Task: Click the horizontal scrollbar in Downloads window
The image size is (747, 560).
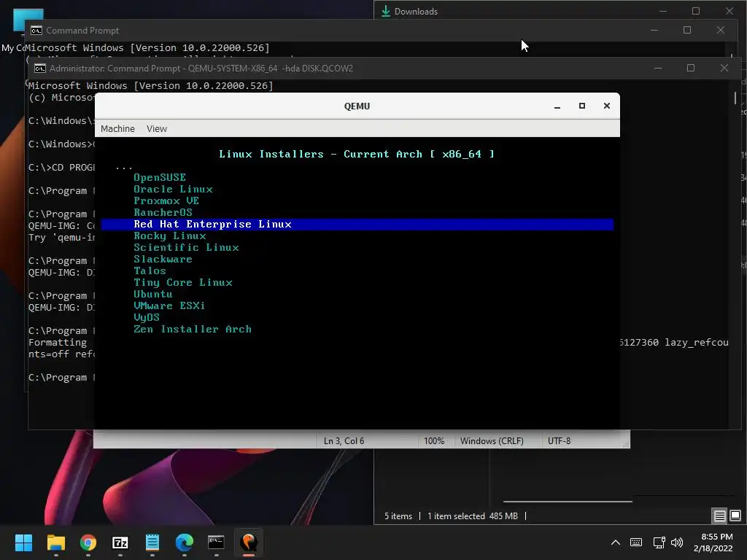Action: click(x=568, y=502)
